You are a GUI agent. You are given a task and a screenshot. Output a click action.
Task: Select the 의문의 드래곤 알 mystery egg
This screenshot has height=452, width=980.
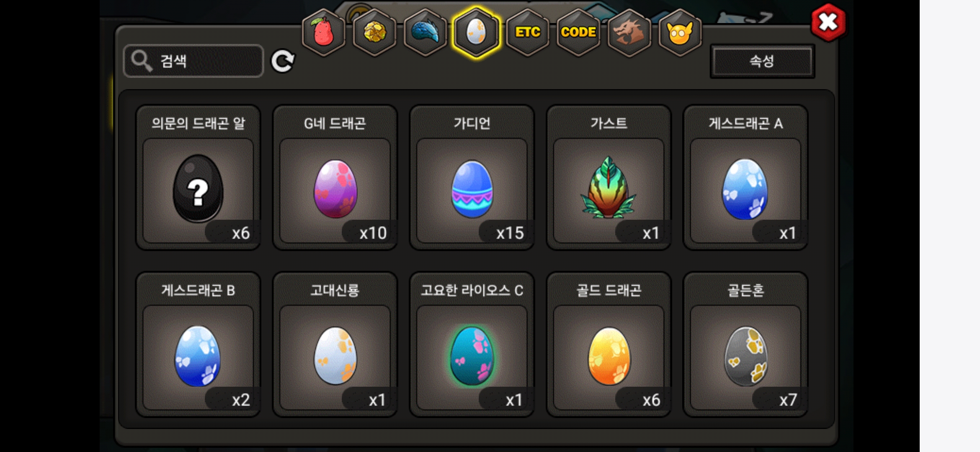click(x=198, y=177)
